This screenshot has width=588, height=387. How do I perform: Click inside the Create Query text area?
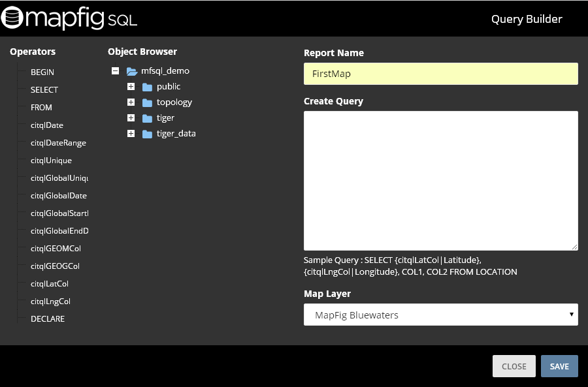440,179
